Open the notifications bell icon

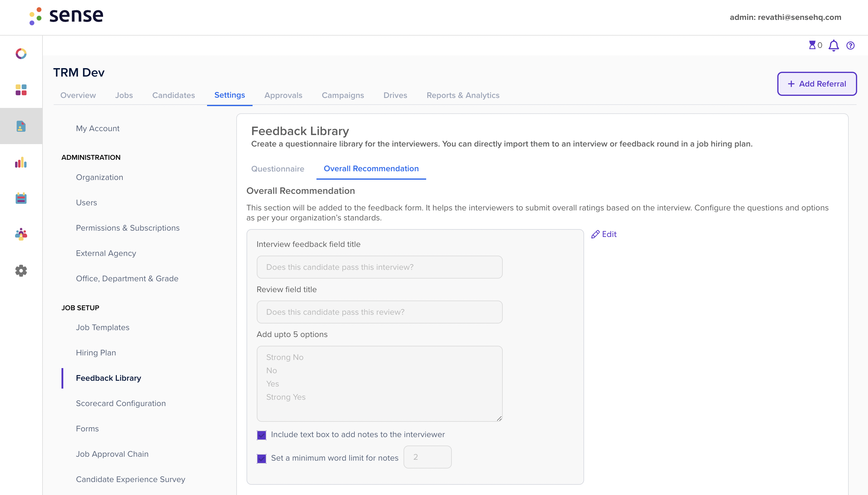pos(833,45)
